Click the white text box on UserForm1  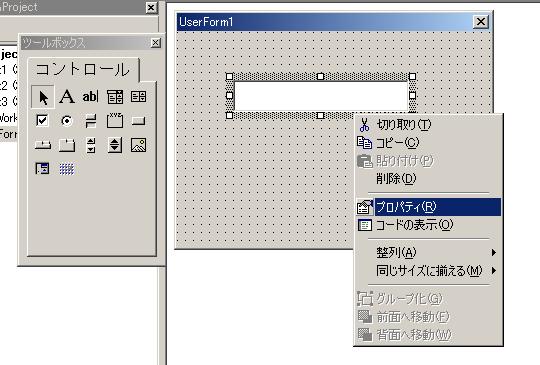tap(321, 96)
